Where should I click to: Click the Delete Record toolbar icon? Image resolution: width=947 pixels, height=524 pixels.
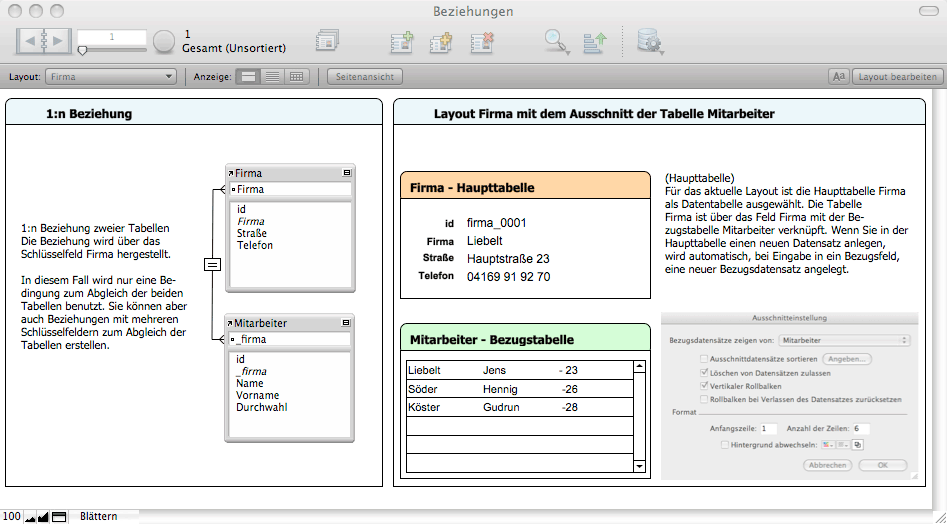tap(482, 41)
